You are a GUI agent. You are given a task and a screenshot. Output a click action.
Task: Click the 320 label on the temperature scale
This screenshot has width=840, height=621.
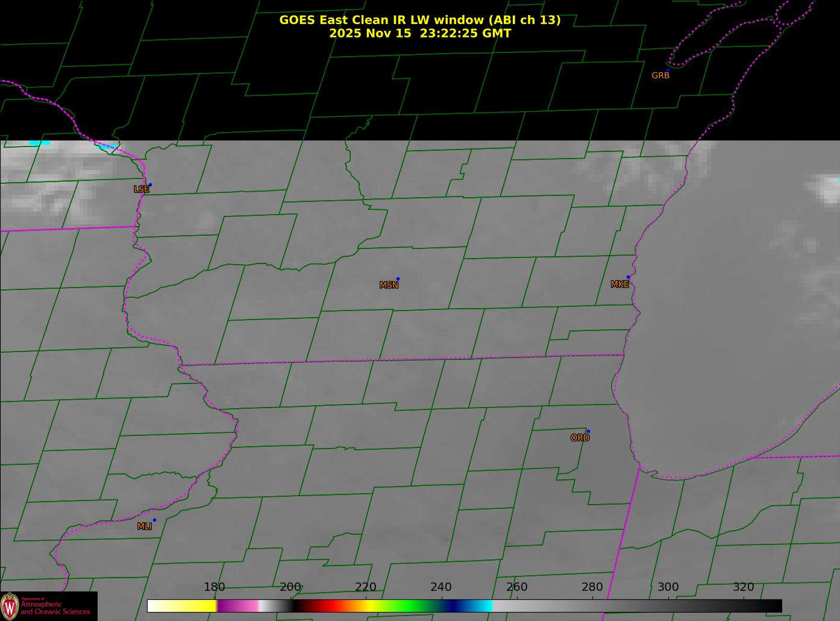pos(743,587)
